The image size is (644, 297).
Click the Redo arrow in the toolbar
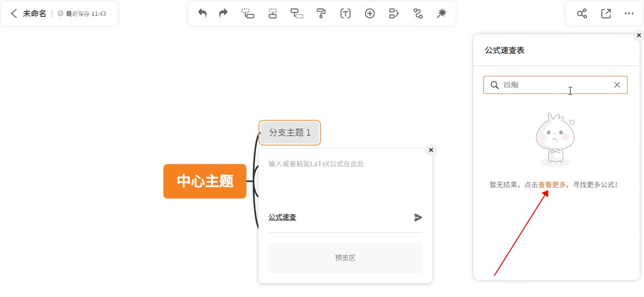[222, 13]
